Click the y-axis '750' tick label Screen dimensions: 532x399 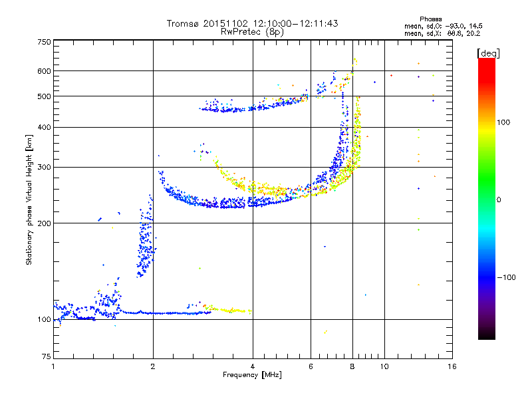(x=44, y=42)
